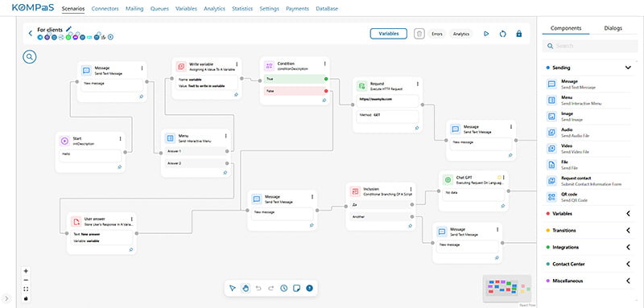Expand the Integrations components section
This screenshot has width=644, height=308.
click(x=628, y=248)
